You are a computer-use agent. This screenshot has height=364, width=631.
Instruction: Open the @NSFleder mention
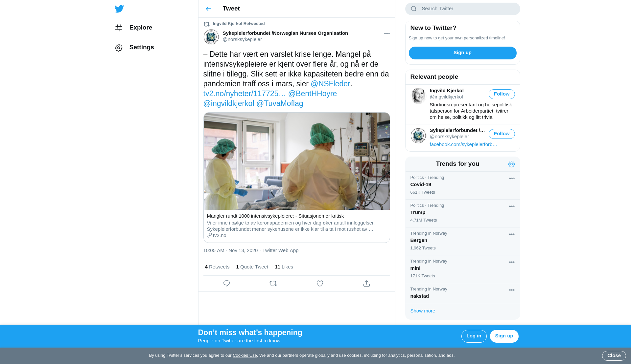click(330, 84)
